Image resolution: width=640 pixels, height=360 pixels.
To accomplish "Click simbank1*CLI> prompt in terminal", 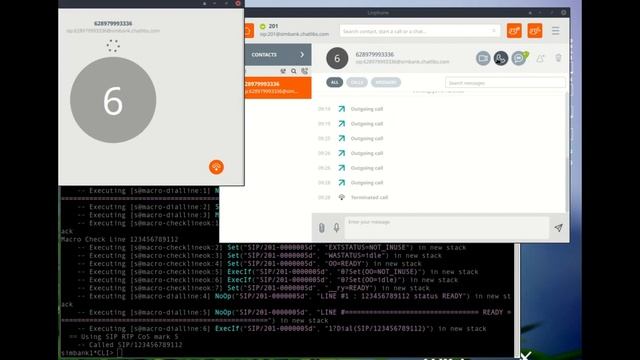I will 87,353.
